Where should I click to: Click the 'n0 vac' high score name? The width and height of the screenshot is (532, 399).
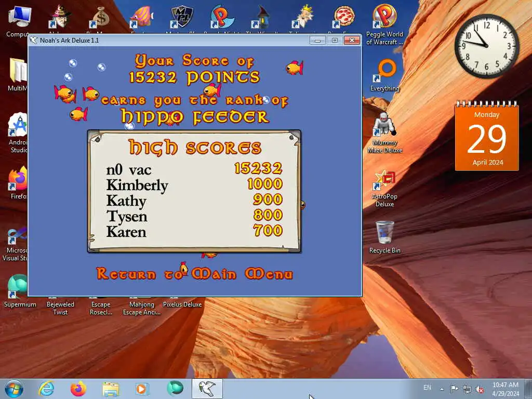129,170
